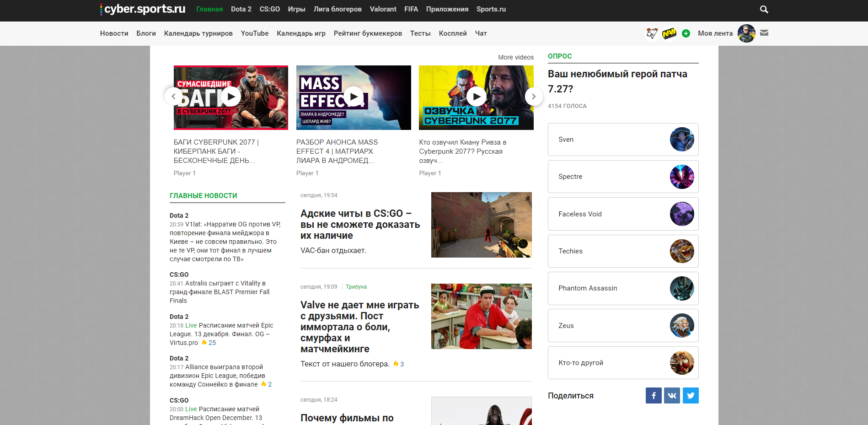
Task: Click the Трибуна tag link
Action: (x=356, y=287)
